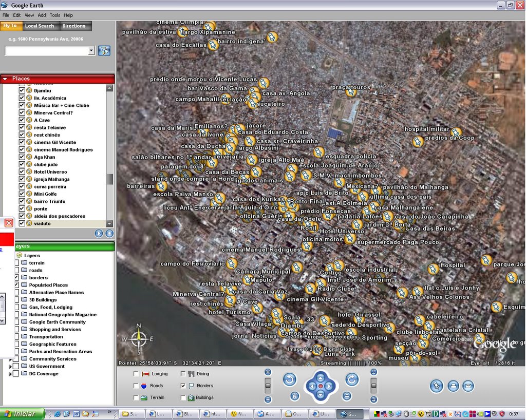Click the 'campo do Ferroviário' placemark pin
526x420 pixels.
pyautogui.click(x=232, y=263)
